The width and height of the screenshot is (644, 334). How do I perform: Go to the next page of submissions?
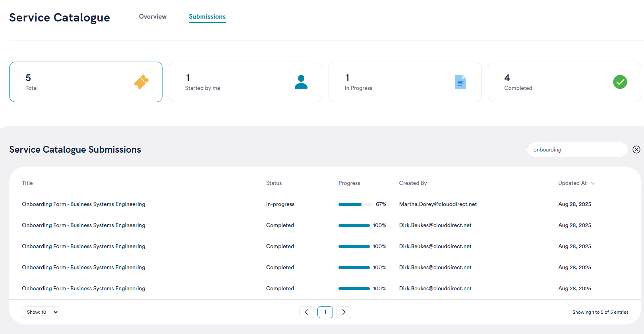[x=344, y=312]
